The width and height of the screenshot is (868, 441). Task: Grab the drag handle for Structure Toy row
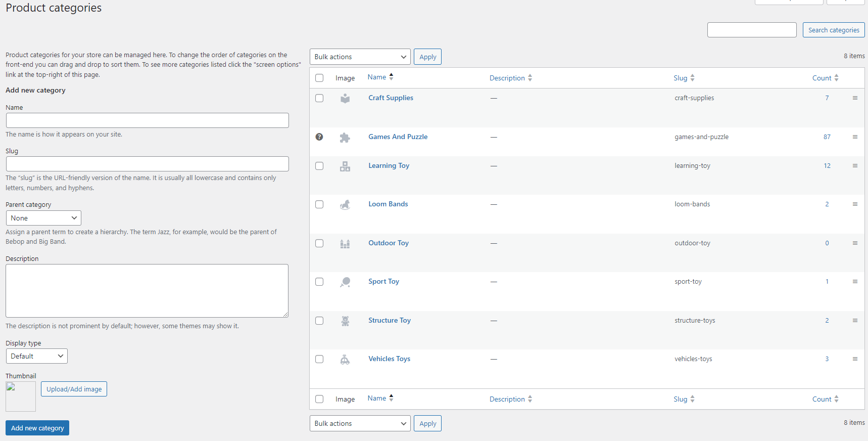pyautogui.click(x=855, y=320)
